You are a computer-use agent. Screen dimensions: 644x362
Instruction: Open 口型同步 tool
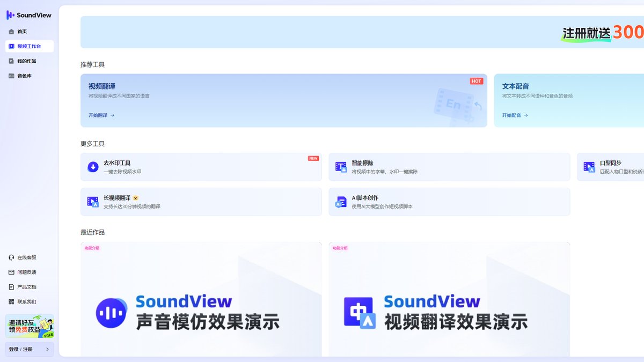click(610, 167)
